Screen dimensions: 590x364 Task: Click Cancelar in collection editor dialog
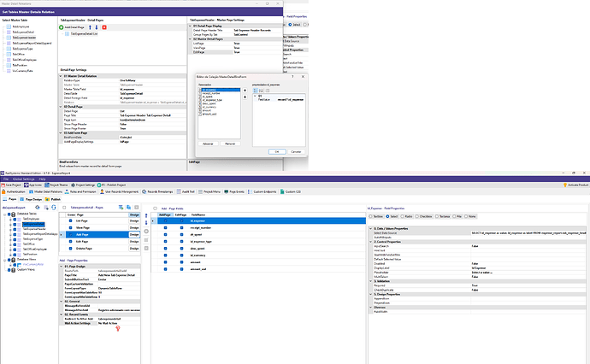296,152
